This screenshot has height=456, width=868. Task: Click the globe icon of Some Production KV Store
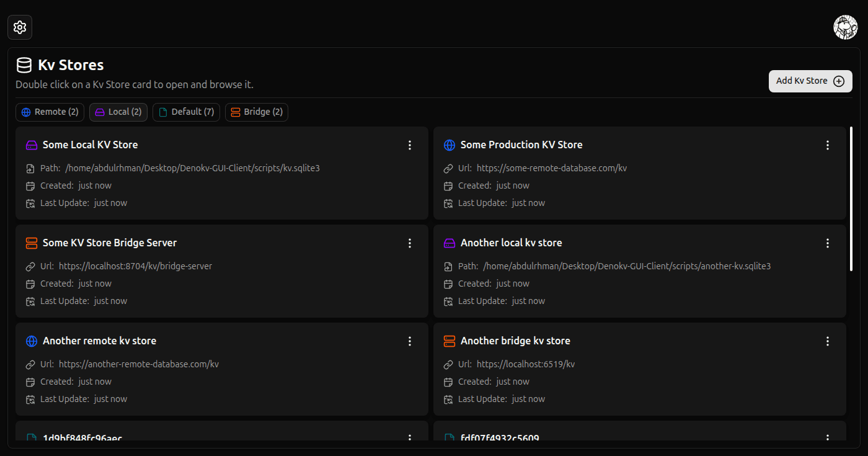pyautogui.click(x=449, y=145)
